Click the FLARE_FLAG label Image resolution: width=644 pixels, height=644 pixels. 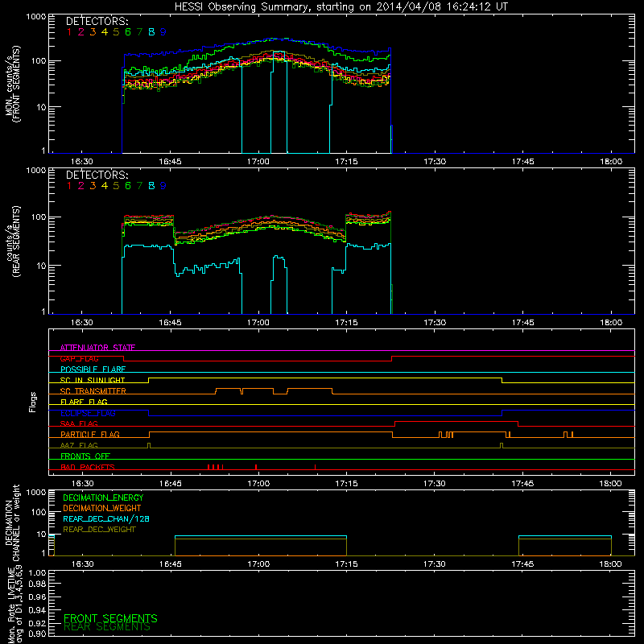coord(84,402)
